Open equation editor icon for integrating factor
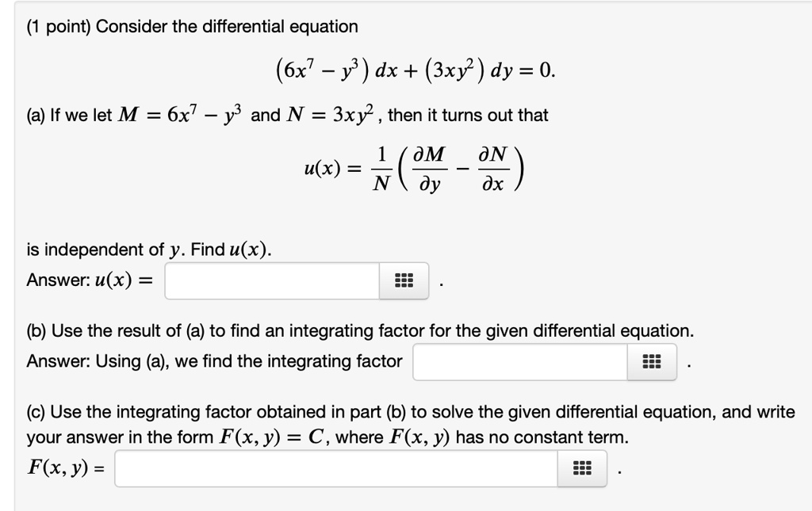812x511 pixels. pos(651,362)
